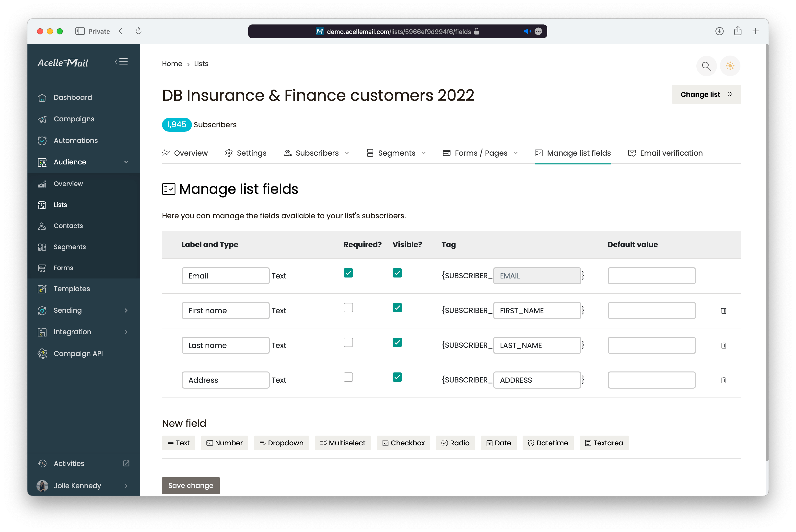This screenshot has width=796, height=532.
Task: Click the browser reload icon
Action: click(x=139, y=31)
